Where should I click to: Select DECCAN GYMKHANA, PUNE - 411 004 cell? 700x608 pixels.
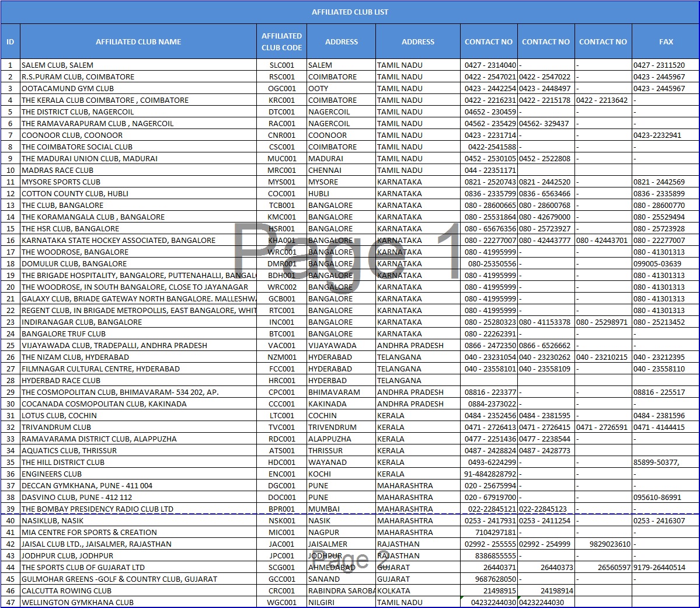pos(87,485)
